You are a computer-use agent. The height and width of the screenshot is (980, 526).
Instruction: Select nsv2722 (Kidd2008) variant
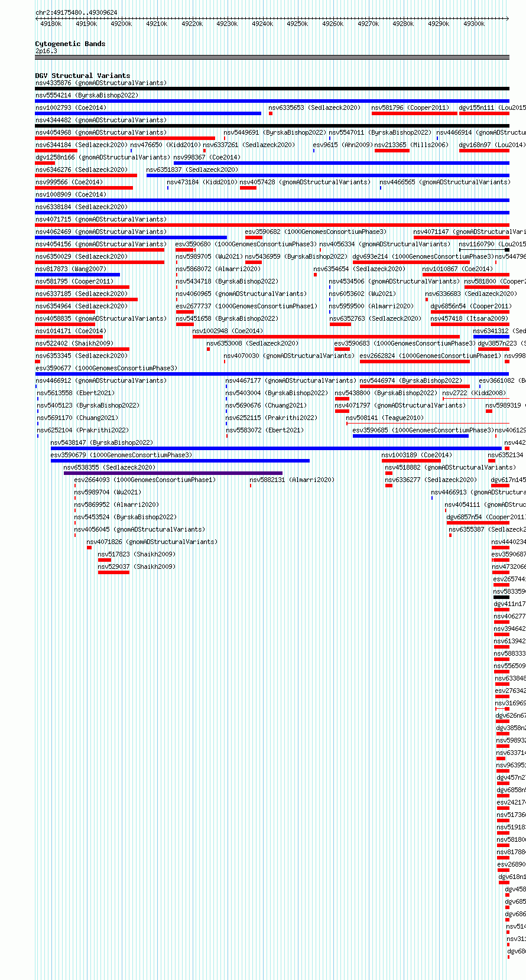475,393
